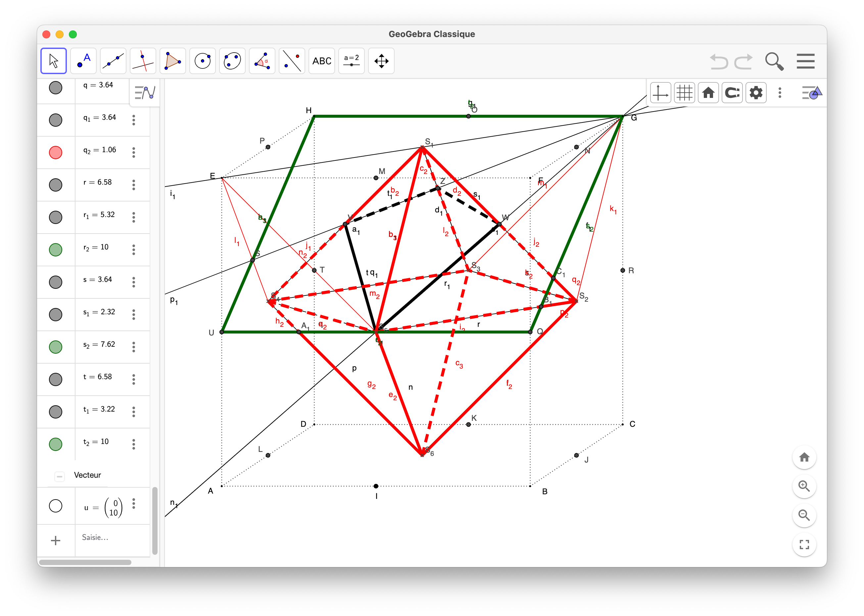
Task: Toggle visibility of q2 = 1.06
Action: click(56, 153)
